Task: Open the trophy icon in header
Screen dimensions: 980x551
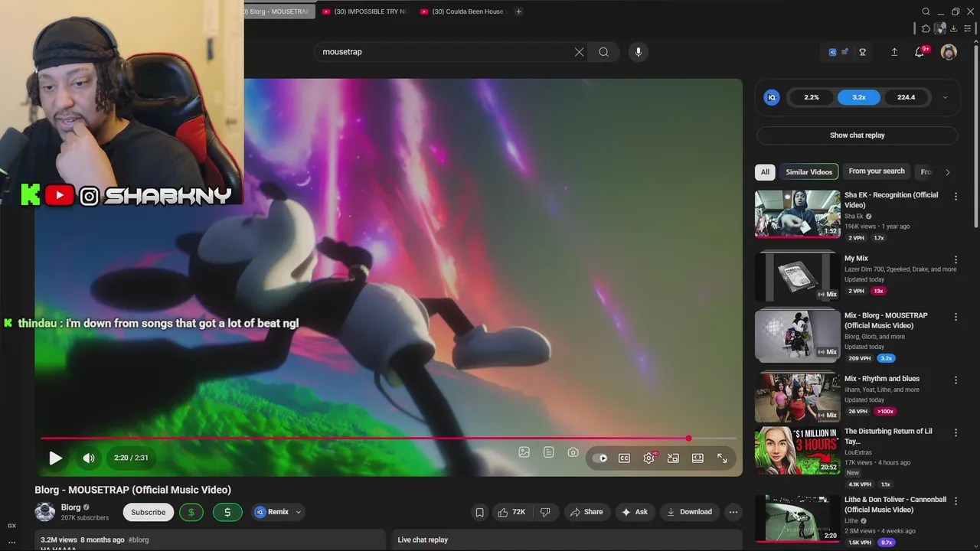Action: (x=863, y=52)
